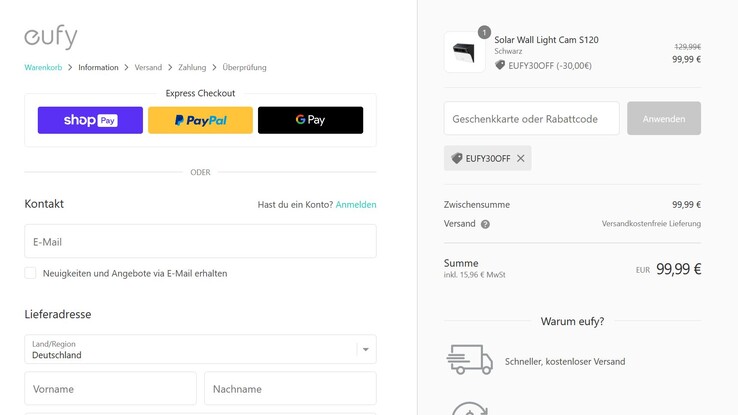738x415 pixels.
Task: Focus the Vorname input field
Action: point(110,389)
